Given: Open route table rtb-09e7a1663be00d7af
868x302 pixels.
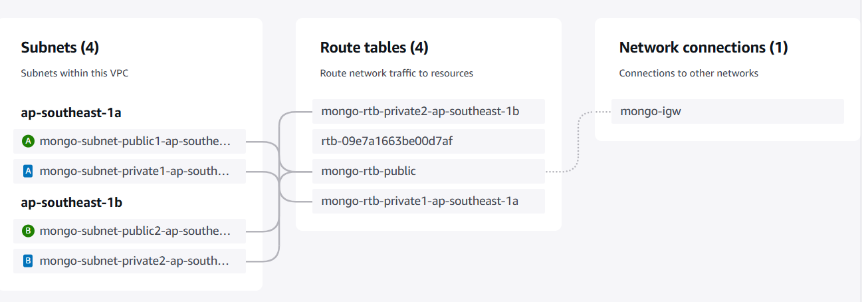Looking at the screenshot, I should 429,141.
